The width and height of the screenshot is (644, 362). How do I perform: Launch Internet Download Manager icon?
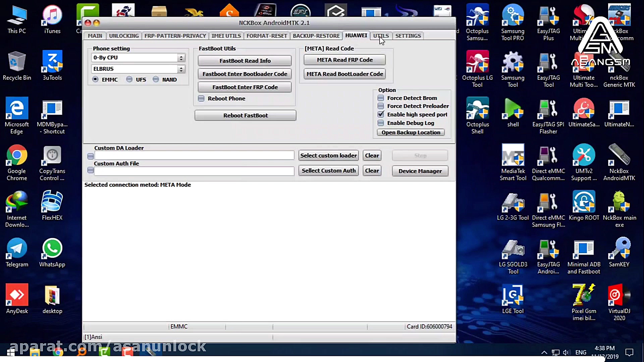17,209
